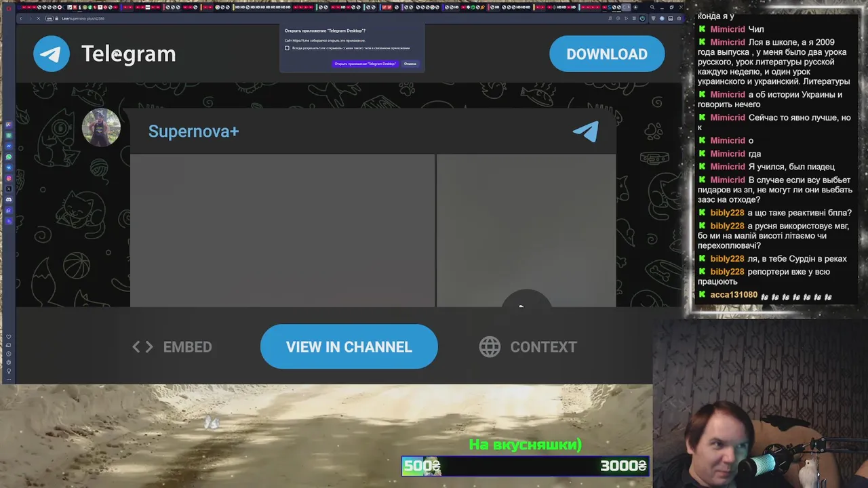Click Open Telegram Desktop dialog button
Screen dimensions: 868x488
coord(365,64)
